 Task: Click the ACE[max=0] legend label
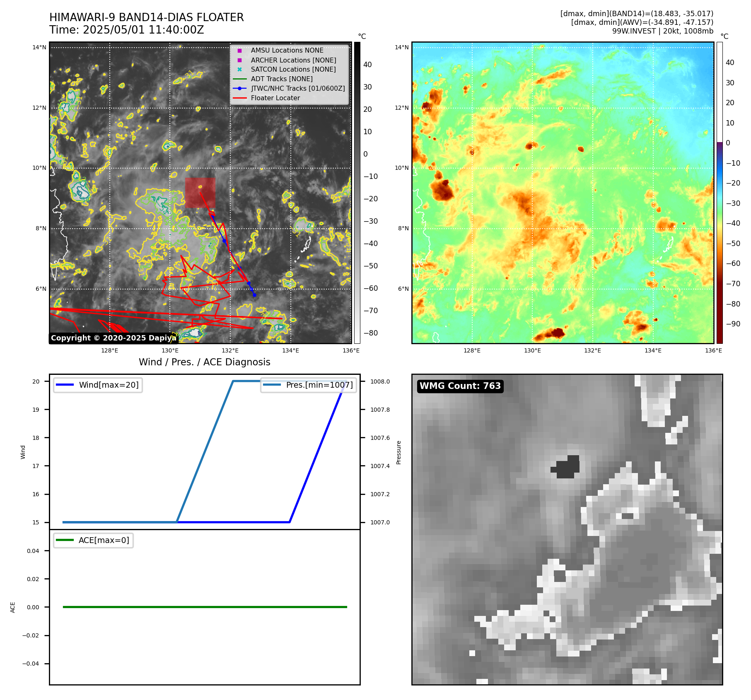tap(104, 540)
